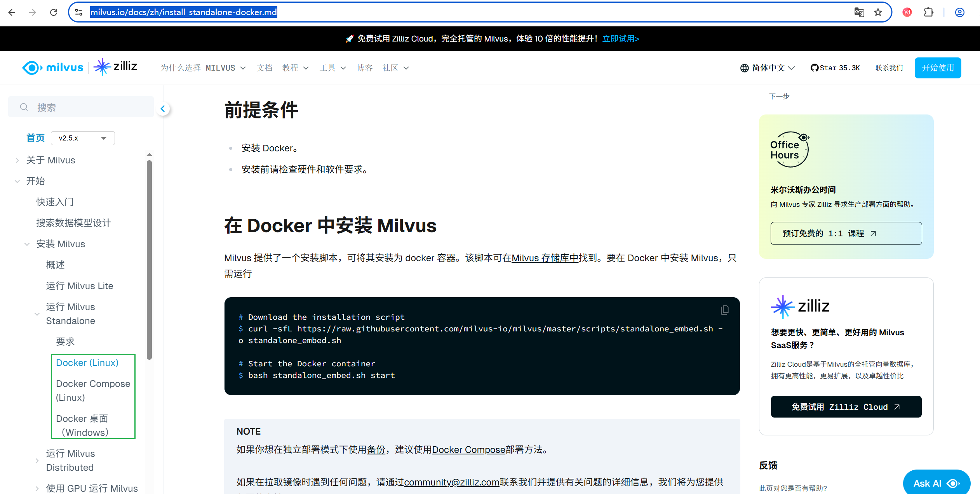The height and width of the screenshot is (494, 980).
Task: Open the Docker Compose link in the NOTE
Action: click(x=468, y=449)
